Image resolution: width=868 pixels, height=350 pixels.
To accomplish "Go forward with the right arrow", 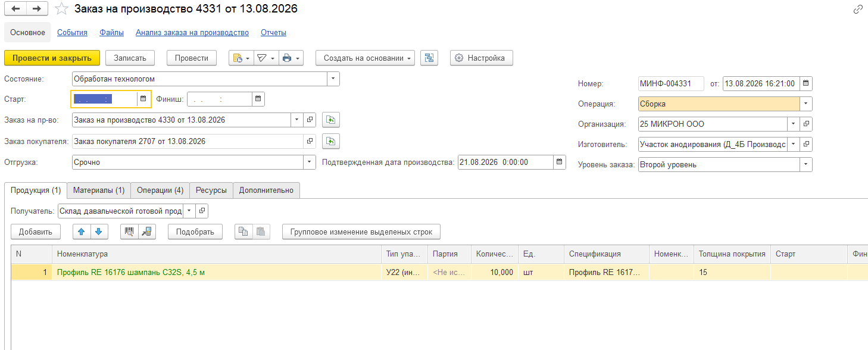I will pos(37,9).
